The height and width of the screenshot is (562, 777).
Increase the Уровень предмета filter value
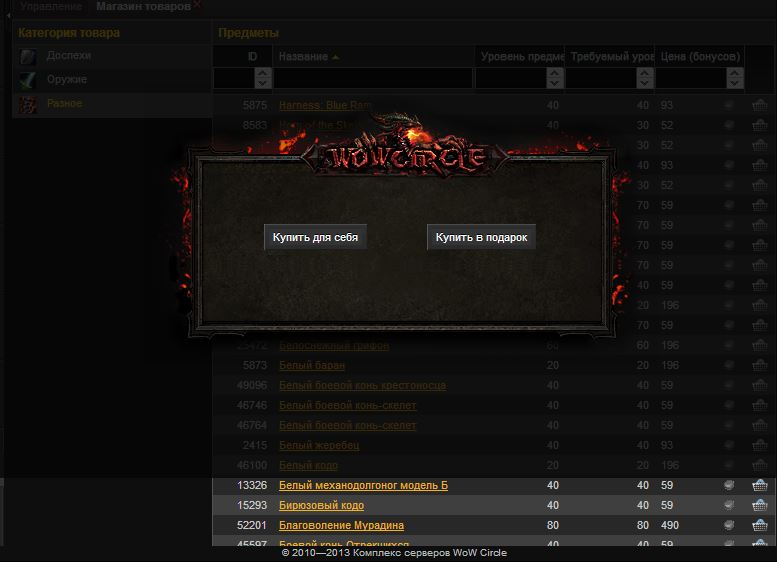pyautogui.click(x=555, y=73)
